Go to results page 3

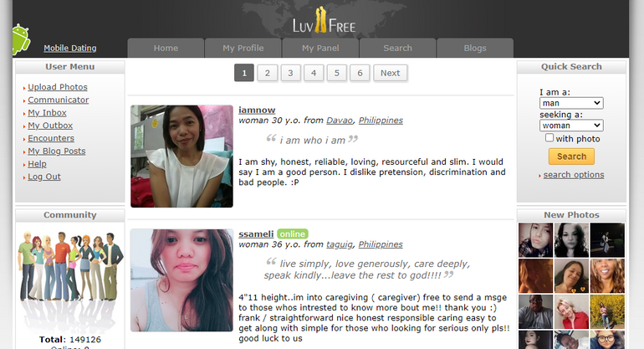coord(290,73)
